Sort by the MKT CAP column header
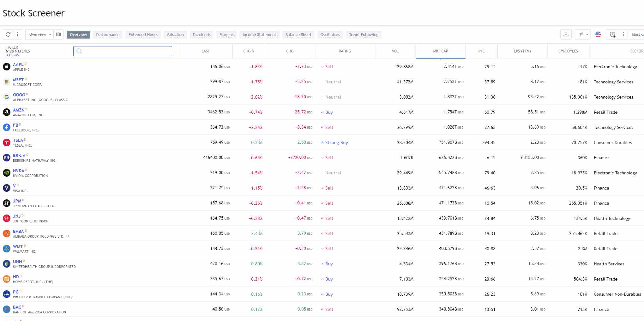 pos(441,51)
